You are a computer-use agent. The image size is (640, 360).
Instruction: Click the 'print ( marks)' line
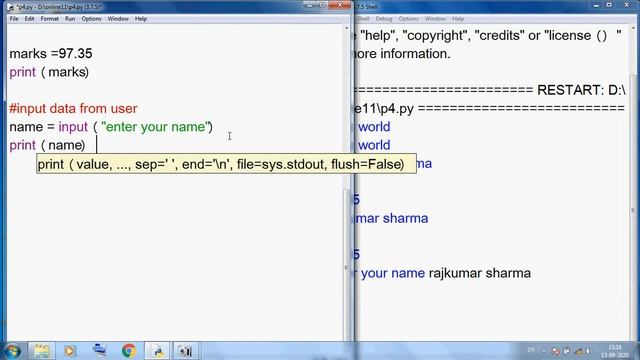[x=49, y=72]
